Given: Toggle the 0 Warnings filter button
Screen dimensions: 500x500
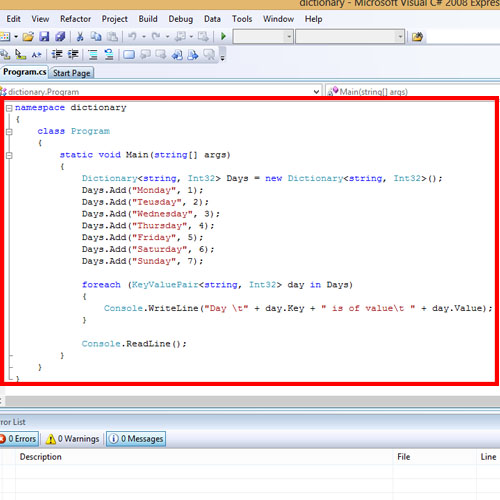Looking at the screenshot, I should [x=73, y=439].
